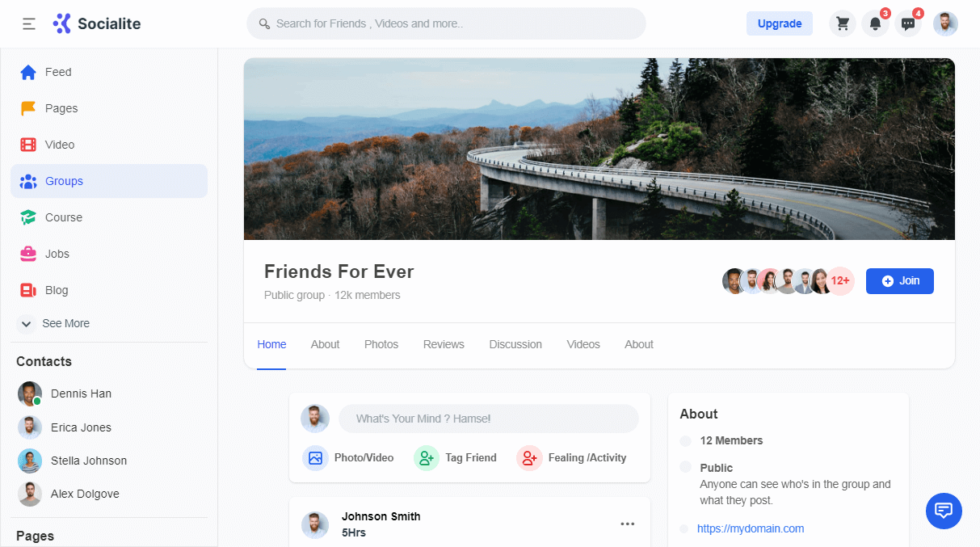Click the Fealing /Activity icon
The width and height of the screenshot is (980, 547).
[x=529, y=458]
